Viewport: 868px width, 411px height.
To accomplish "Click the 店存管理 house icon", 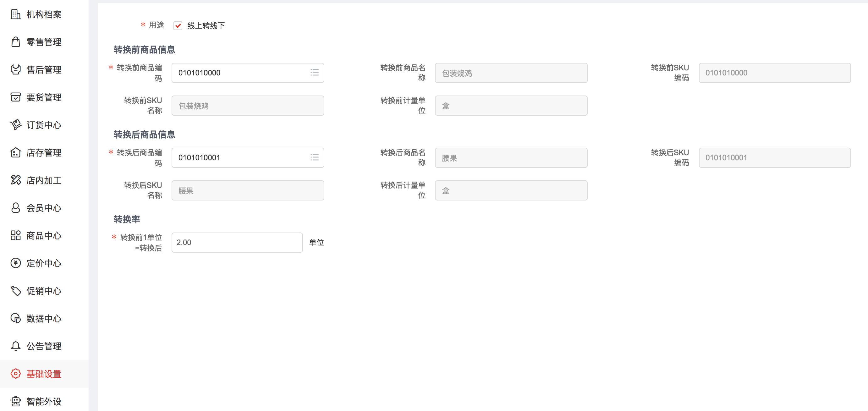I will click(15, 152).
